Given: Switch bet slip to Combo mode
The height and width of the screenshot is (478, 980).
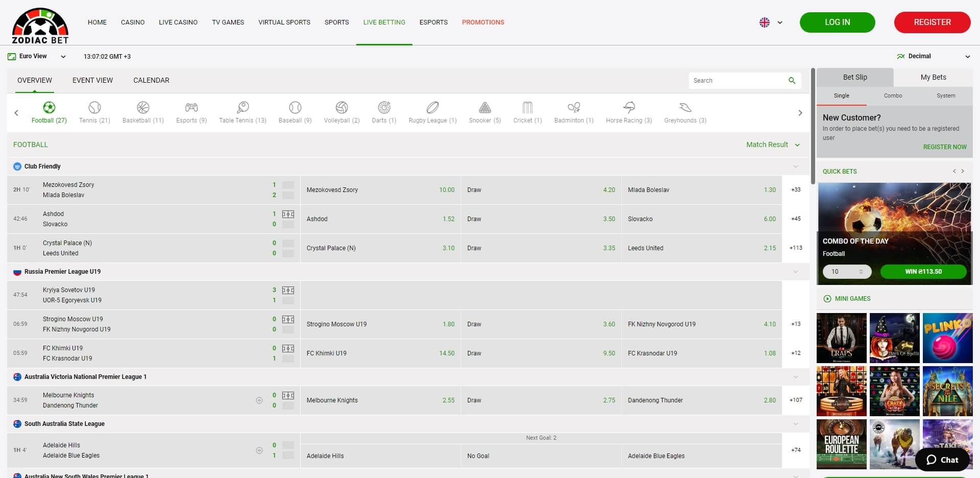Looking at the screenshot, I should pos(893,95).
